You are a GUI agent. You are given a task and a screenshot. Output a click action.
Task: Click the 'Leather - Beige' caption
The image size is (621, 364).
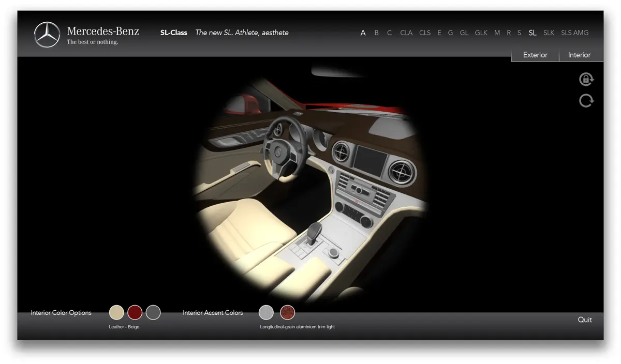click(124, 327)
